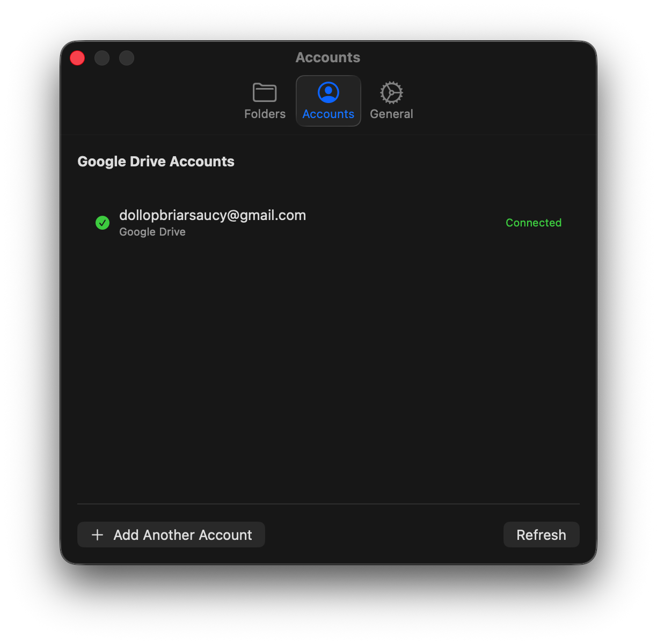Click the Connected status label
Screen dimensions: 657x644
click(534, 223)
